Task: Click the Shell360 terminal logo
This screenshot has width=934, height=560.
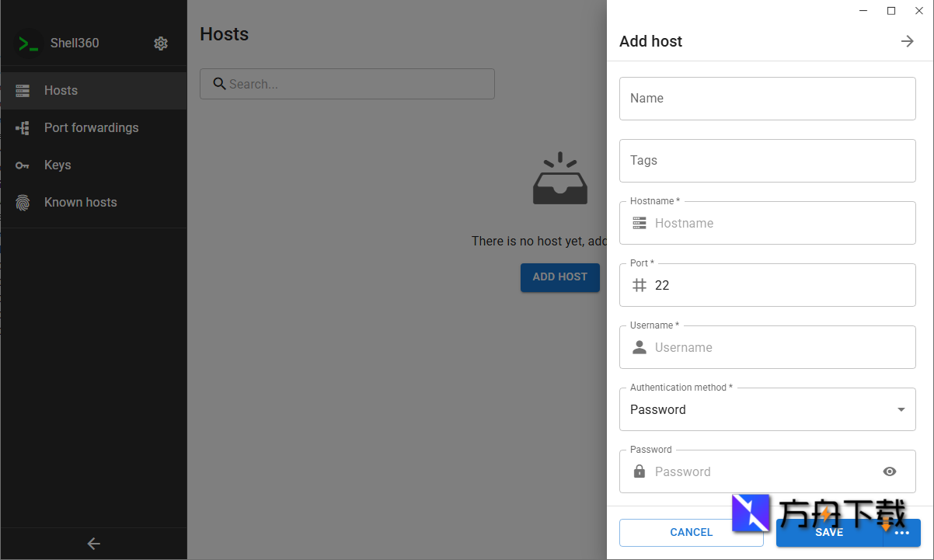Action: [x=30, y=43]
